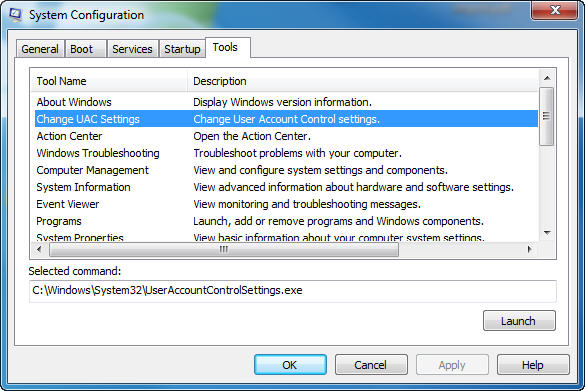Click the horizontal scrollbar right arrow
The width and height of the screenshot is (585, 391).
(529, 249)
